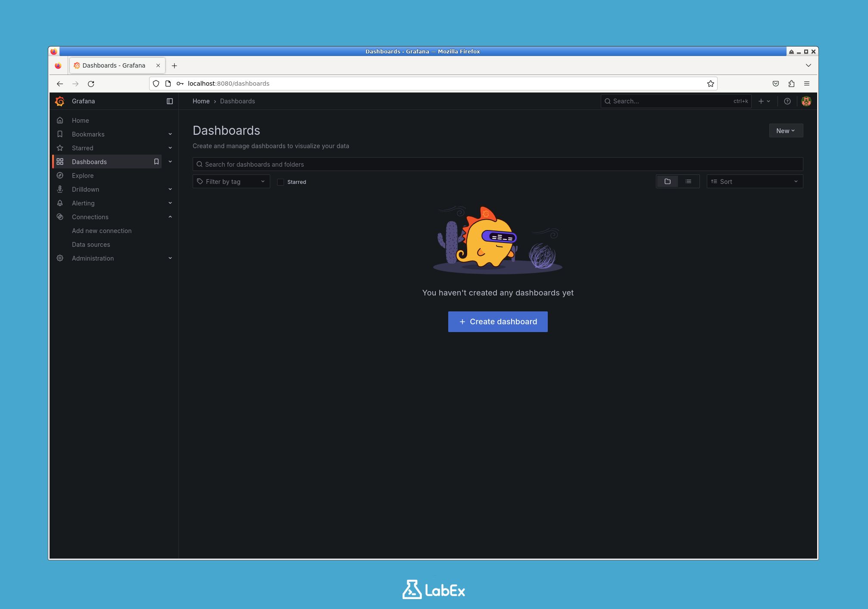Open Explore from the sidebar
The image size is (868, 609).
tap(82, 175)
